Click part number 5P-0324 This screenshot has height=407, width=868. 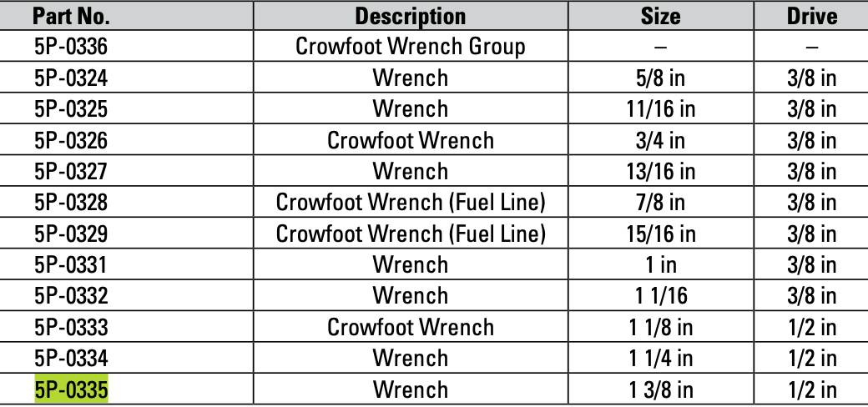[x=72, y=78]
